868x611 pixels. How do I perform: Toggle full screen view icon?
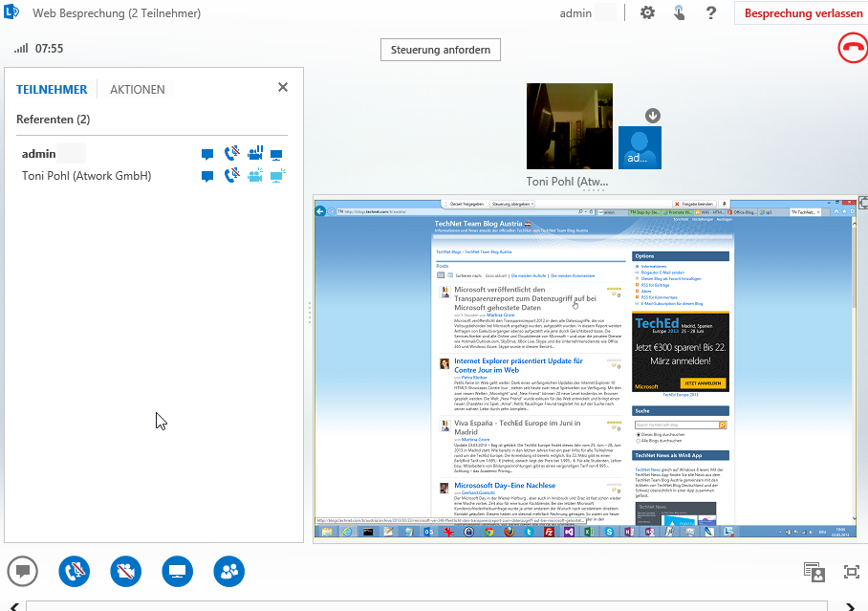(852, 572)
